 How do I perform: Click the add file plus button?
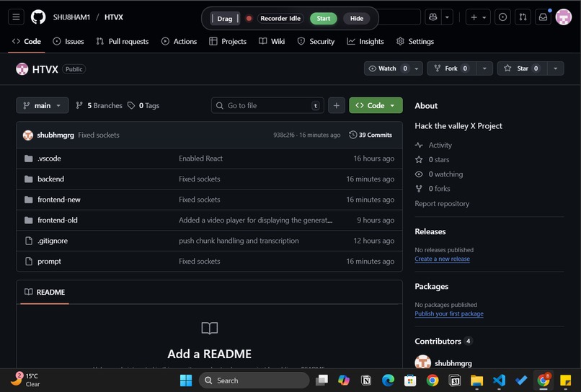coord(337,105)
